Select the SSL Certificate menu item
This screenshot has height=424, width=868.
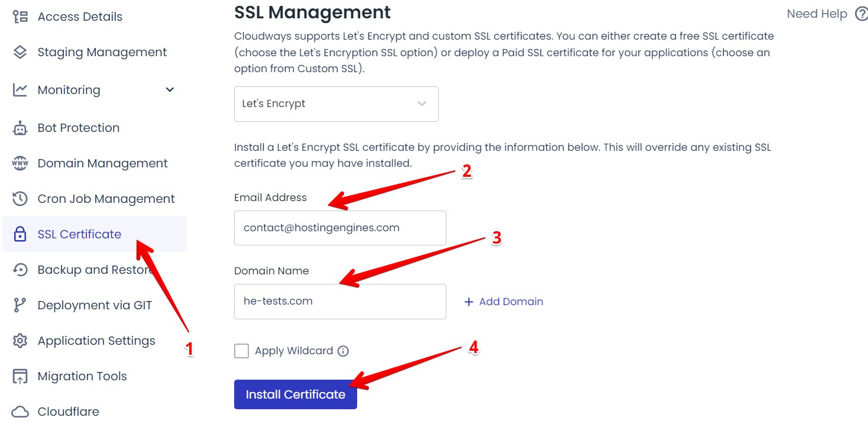coord(95,234)
